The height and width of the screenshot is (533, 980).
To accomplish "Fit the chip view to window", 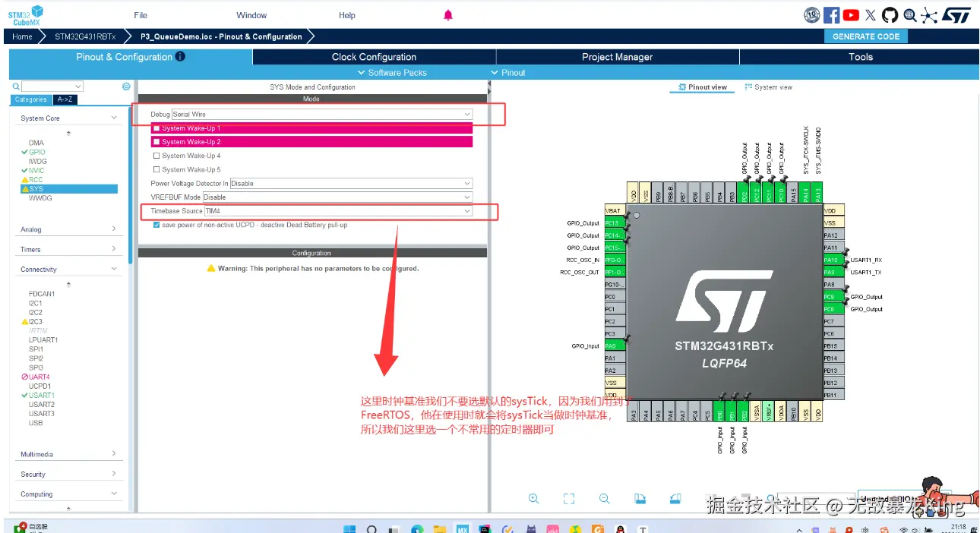I will (569, 499).
